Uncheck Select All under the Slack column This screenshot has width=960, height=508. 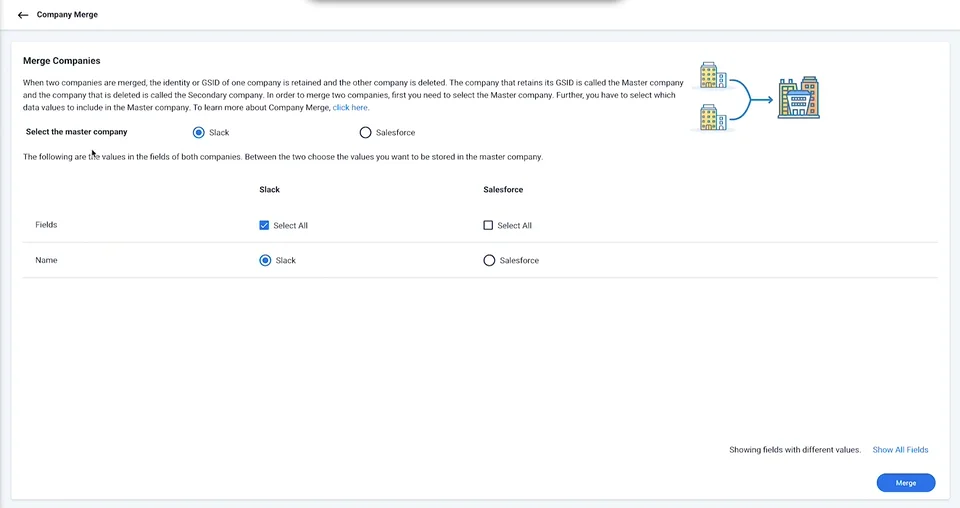[x=264, y=225]
